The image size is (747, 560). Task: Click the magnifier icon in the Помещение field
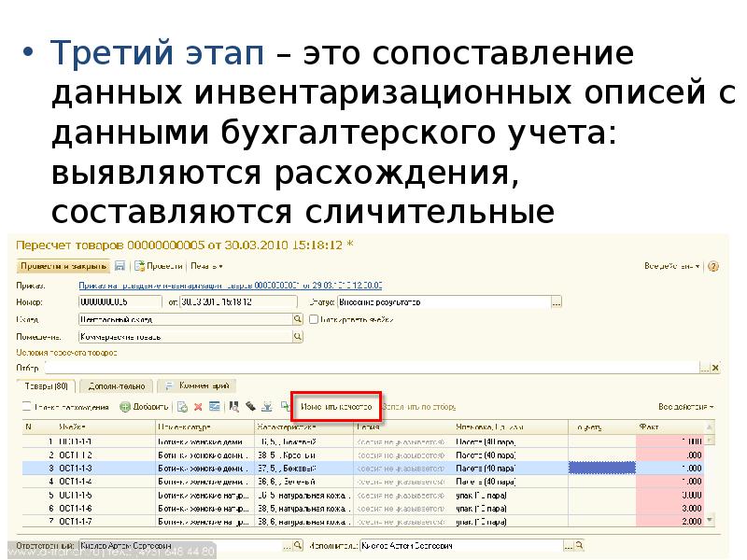[x=299, y=336]
